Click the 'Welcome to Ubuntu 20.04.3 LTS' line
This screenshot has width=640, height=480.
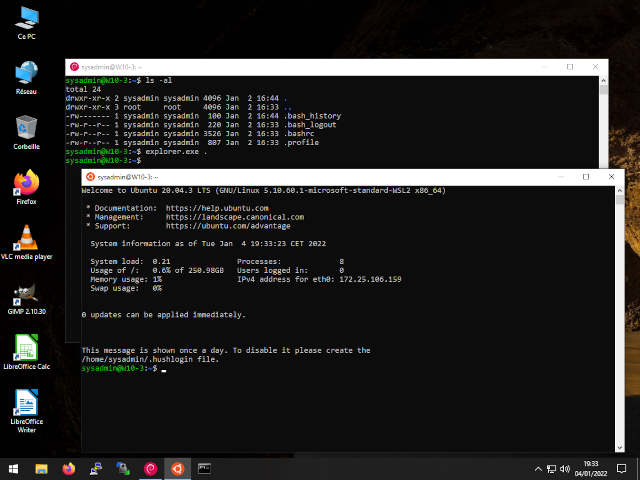tap(146, 191)
